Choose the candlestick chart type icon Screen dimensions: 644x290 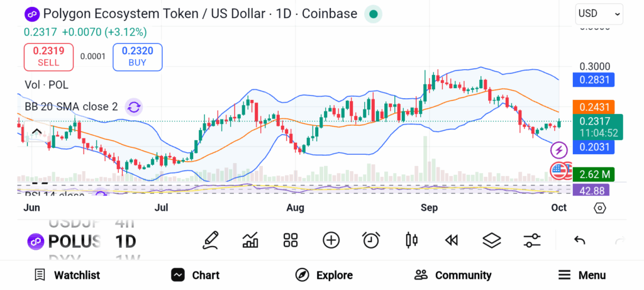click(411, 240)
